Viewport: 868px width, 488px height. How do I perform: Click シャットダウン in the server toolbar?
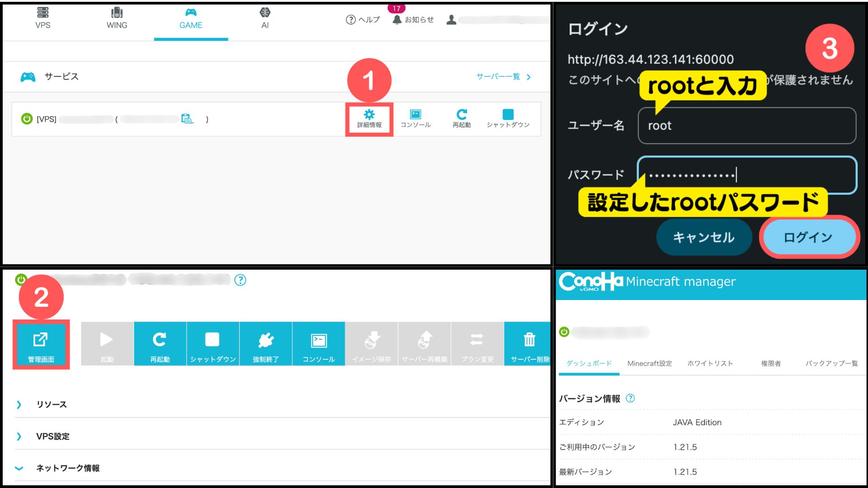pyautogui.click(x=213, y=344)
